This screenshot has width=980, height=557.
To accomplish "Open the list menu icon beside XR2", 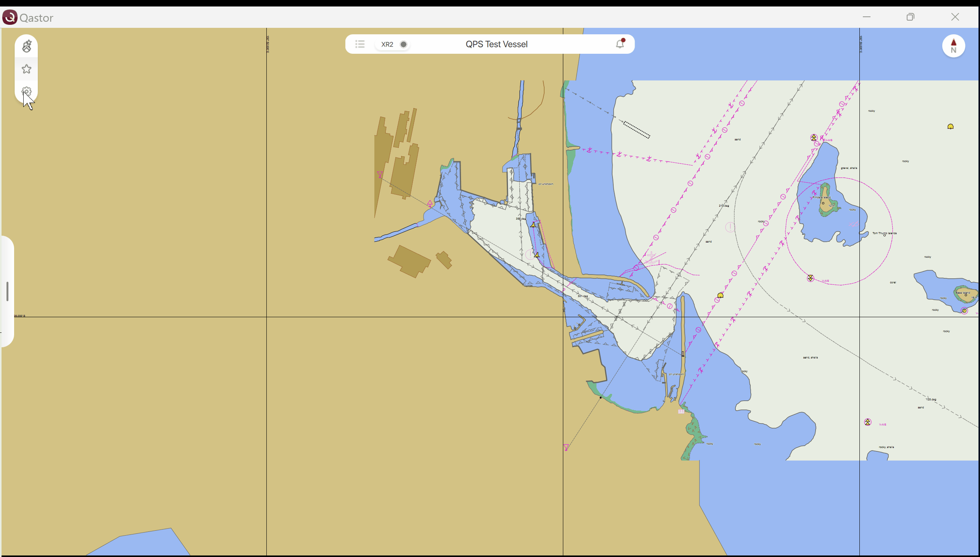I will point(359,44).
